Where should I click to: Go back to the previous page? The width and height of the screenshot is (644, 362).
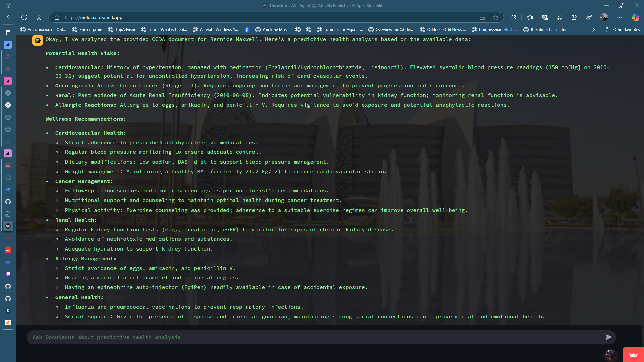point(9,17)
